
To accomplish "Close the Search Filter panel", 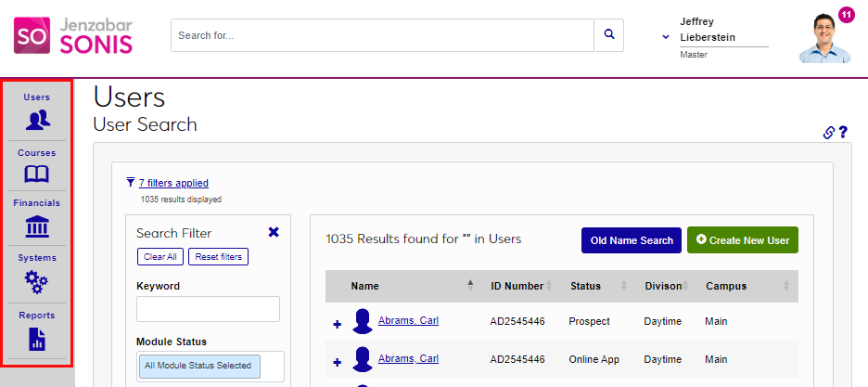I will coord(274,232).
